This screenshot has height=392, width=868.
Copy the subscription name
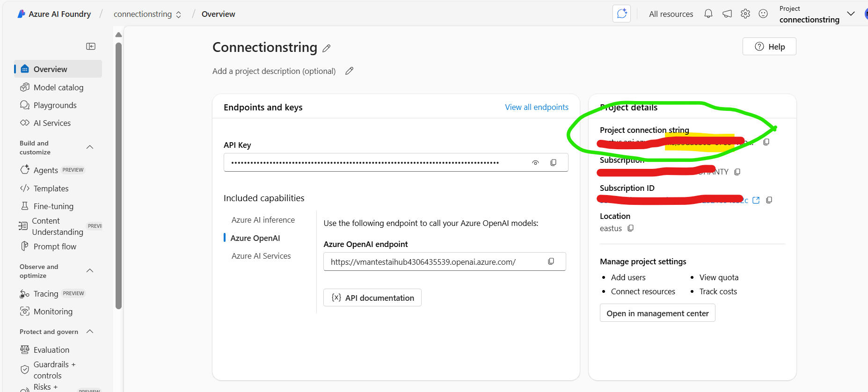737,172
